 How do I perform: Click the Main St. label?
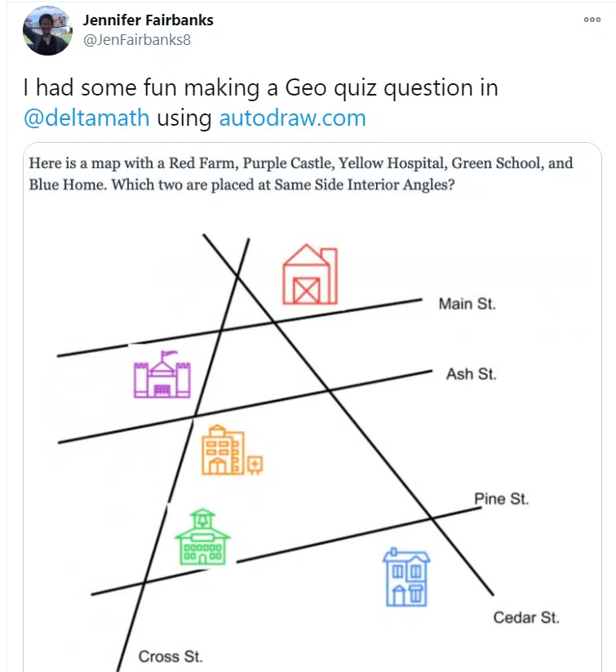[467, 304]
